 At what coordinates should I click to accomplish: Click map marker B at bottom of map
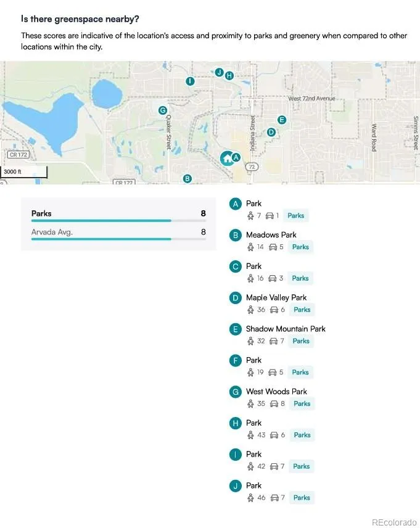point(187,179)
